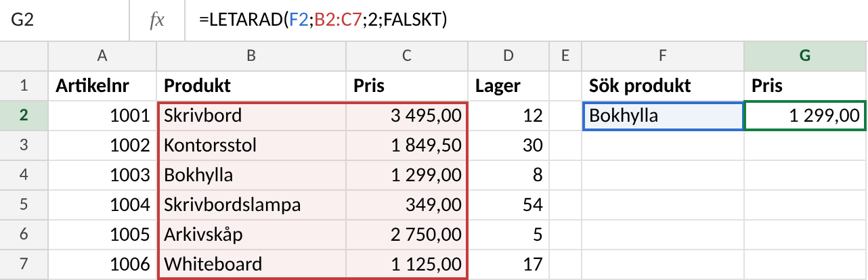Select the price cell 349,00
The height and width of the screenshot is (280, 868).
[407, 205]
